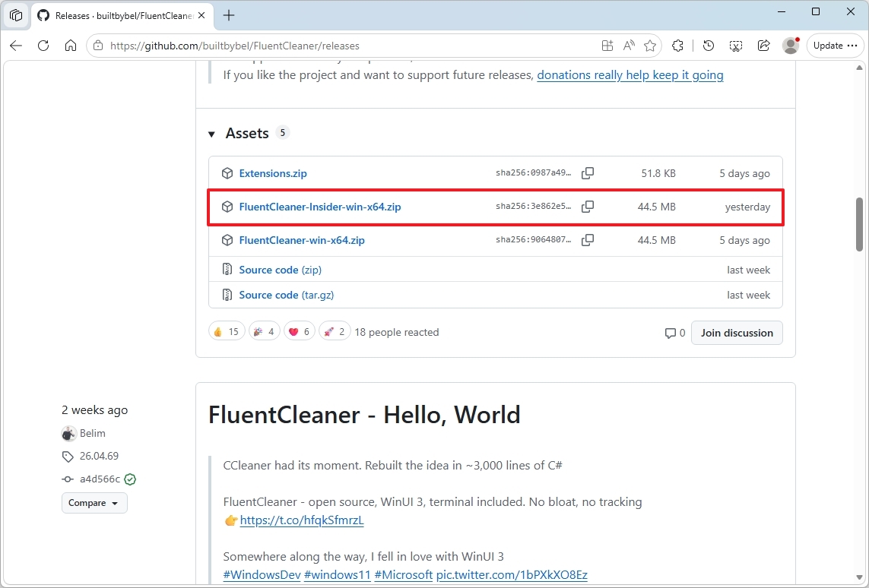Open the tab actions workspace icon
The height and width of the screenshot is (588, 869).
16,15
